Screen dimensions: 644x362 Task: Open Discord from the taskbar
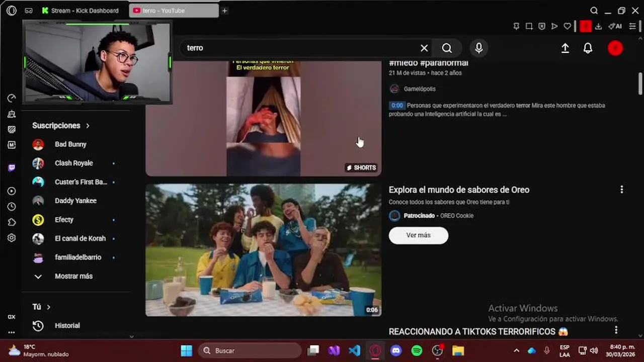[396, 350]
